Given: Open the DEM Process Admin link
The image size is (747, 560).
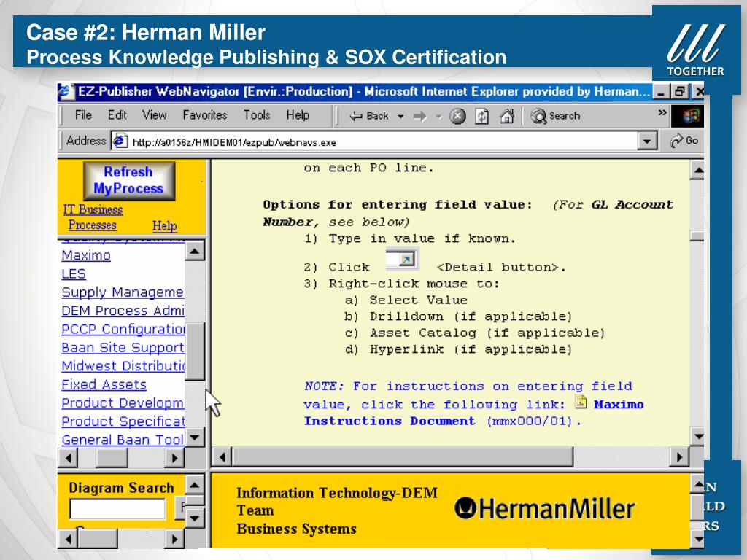Looking at the screenshot, I should [x=123, y=311].
